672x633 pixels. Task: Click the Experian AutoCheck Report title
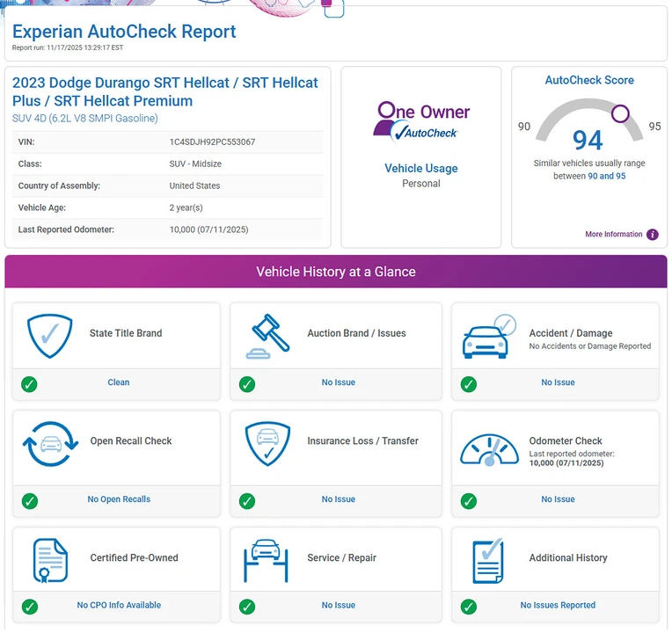tap(124, 32)
